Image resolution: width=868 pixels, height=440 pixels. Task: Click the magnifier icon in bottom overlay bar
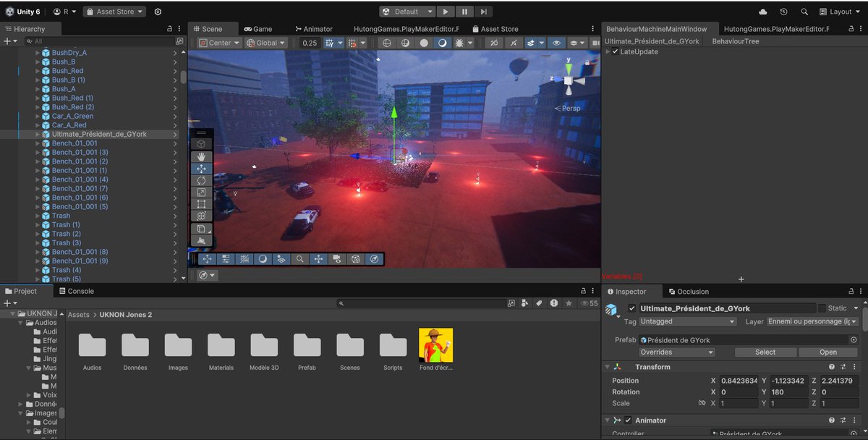coord(299,258)
